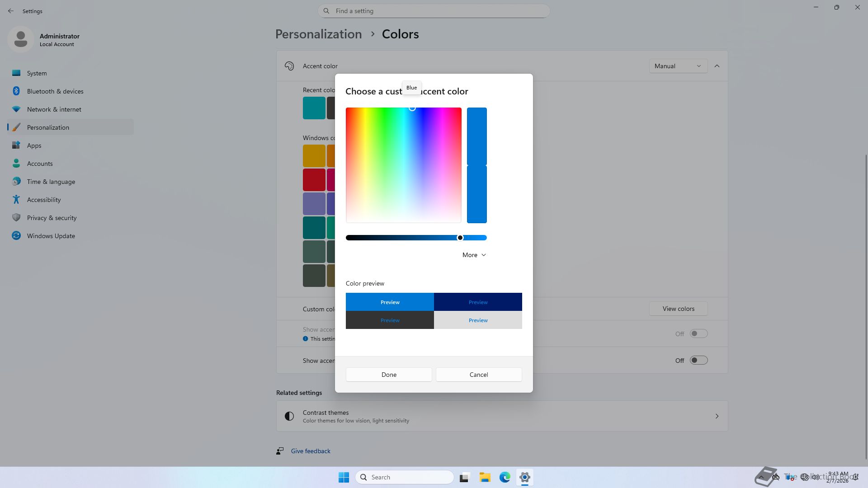Screen dimensions: 868x488
Task: Open Bluetooth & devices settings
Action: point(55,91)
